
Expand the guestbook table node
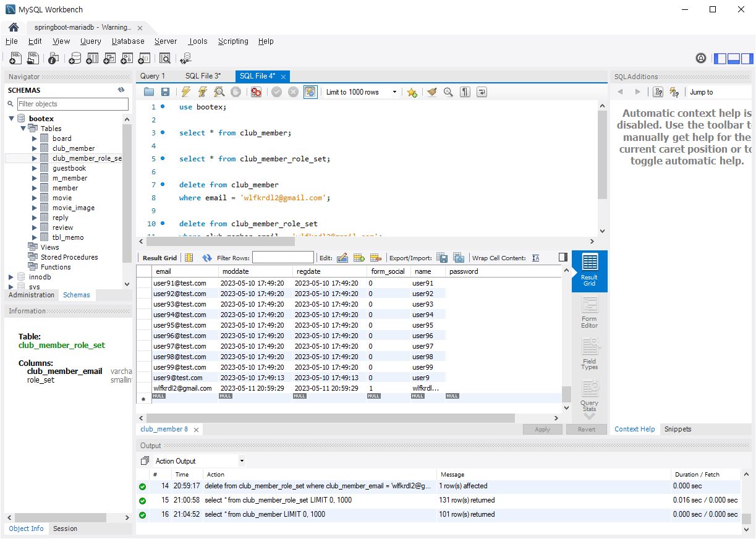tap(35, 168)
